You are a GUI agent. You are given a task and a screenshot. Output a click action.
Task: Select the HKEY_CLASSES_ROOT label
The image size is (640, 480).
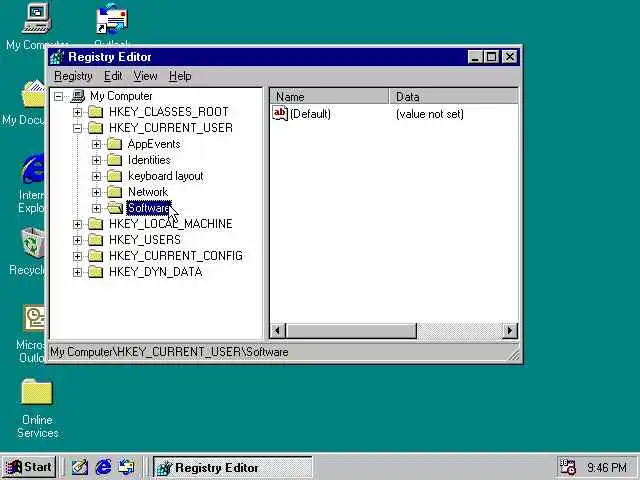(x=169, y=111)
